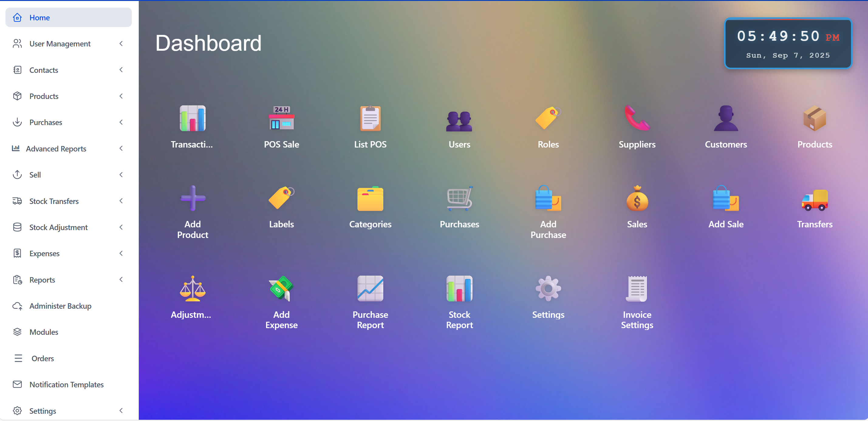
Task: Open the Sales money bag icon
Action: click(637, 199)
